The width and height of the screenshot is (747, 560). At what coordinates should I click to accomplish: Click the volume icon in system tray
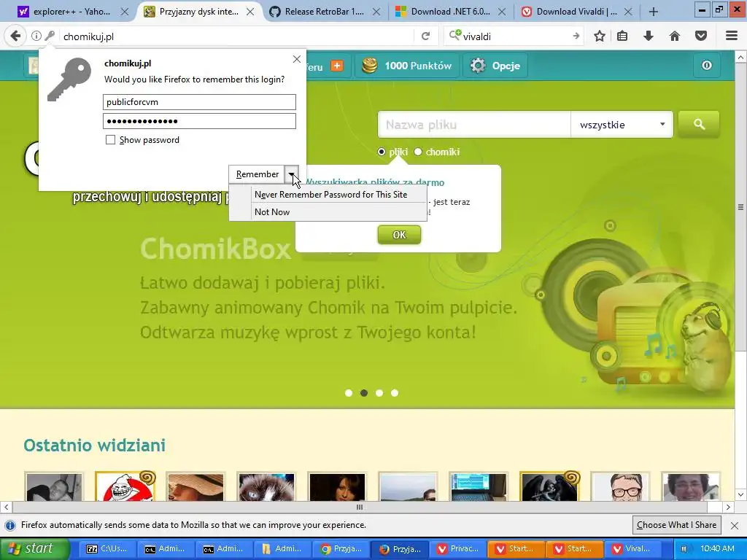click(684, 548)
